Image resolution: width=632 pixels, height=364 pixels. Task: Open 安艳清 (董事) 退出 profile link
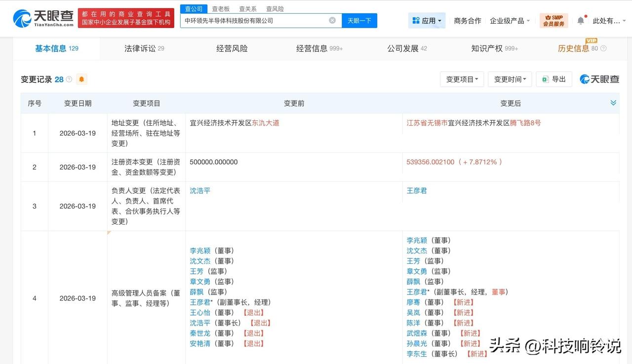pyautogui.click(x=200, y=344)
